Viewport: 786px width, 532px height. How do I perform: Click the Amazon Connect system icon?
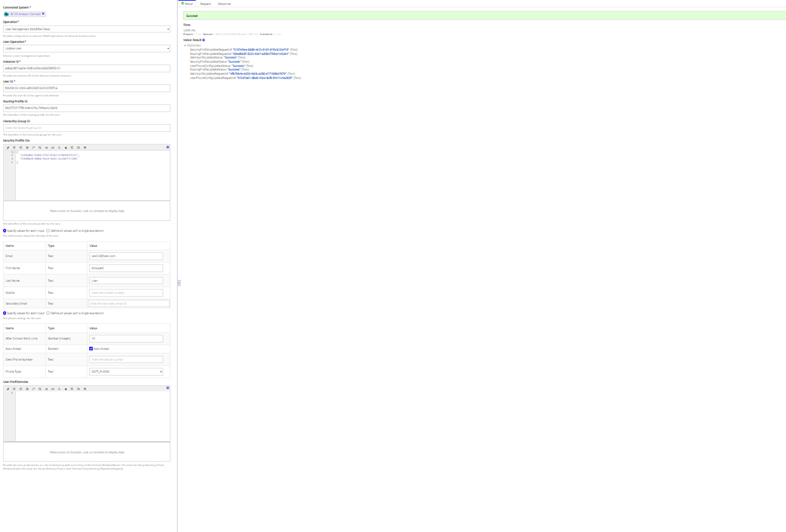point(6,14)
